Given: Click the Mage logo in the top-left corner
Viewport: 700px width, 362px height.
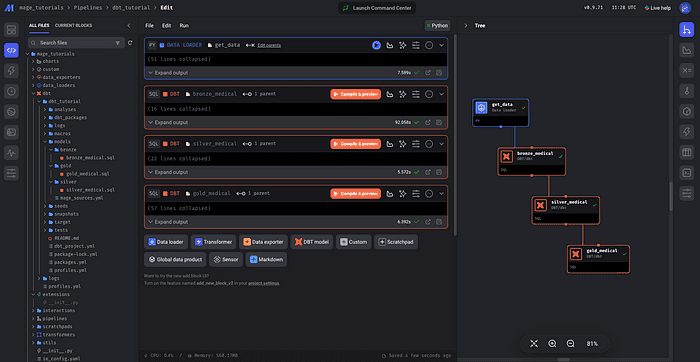Looking at the screenshot, I should tap(9, 8).
